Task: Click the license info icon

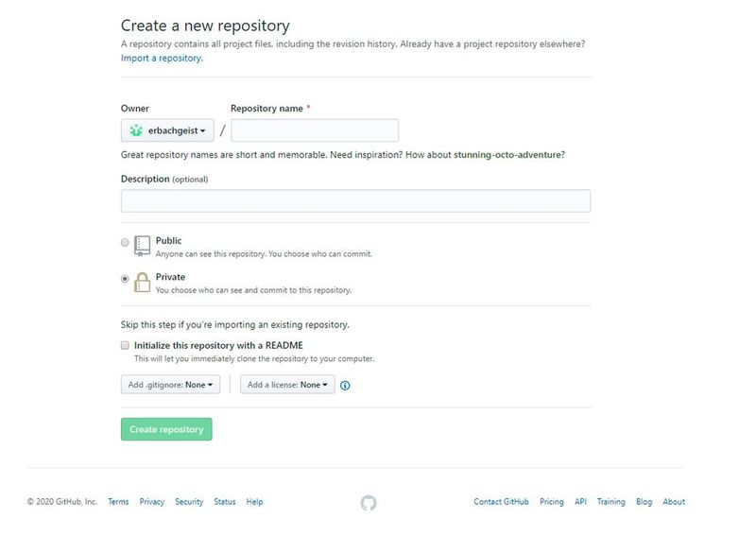Action: 345,386
